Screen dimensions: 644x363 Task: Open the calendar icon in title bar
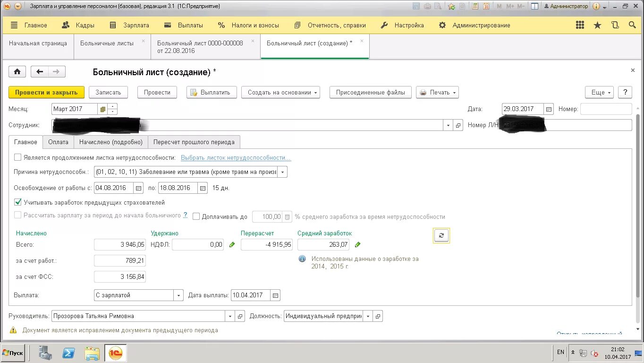coord(486,7)
